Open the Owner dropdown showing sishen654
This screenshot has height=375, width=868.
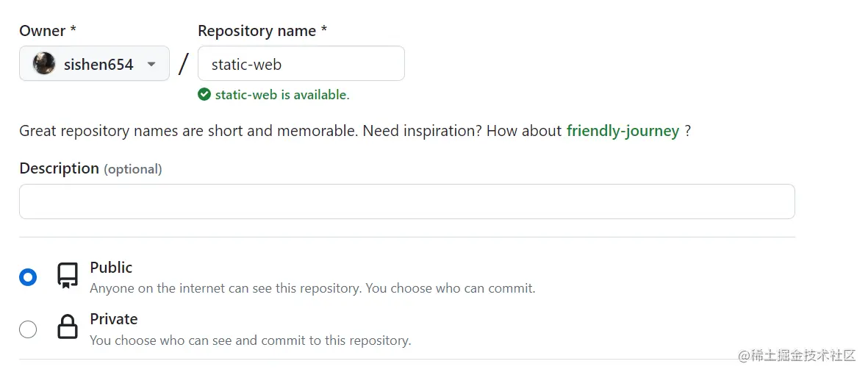pyautogui.click(x=94, y=64)
